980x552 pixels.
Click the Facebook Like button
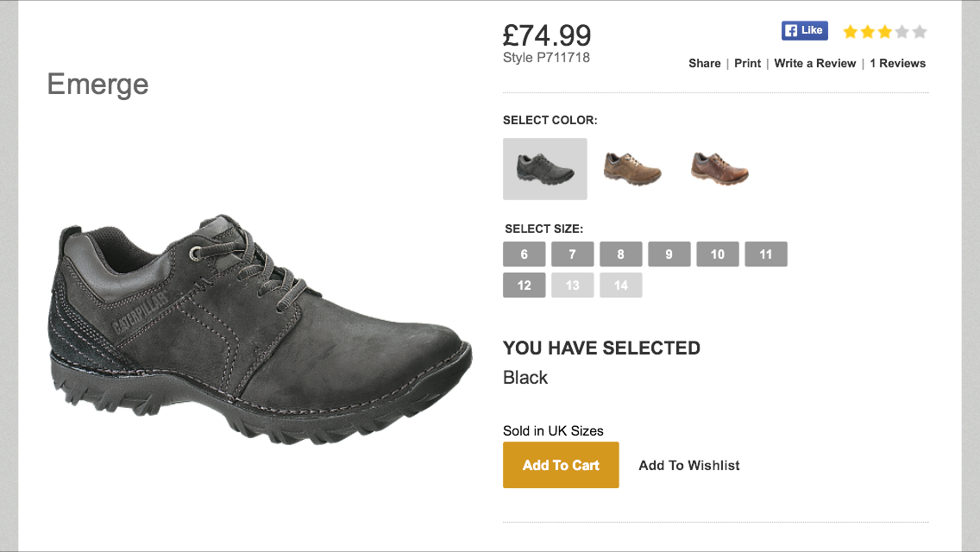(x=804, y=30)
